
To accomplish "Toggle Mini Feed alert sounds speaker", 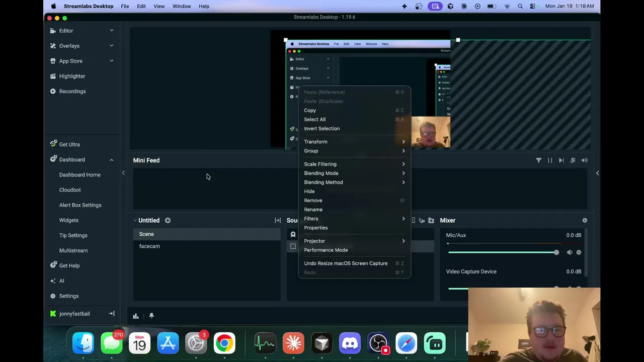I will 584,160.
